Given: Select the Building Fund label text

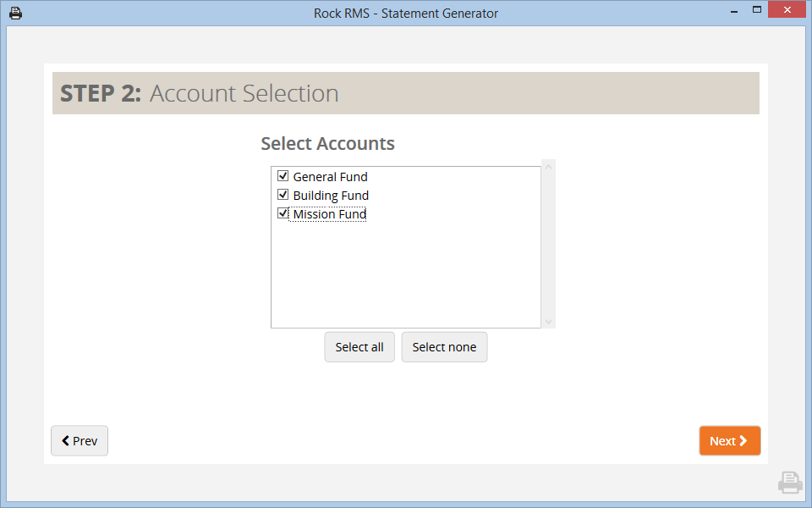Looking at the screenshot, I should [331, 196].
